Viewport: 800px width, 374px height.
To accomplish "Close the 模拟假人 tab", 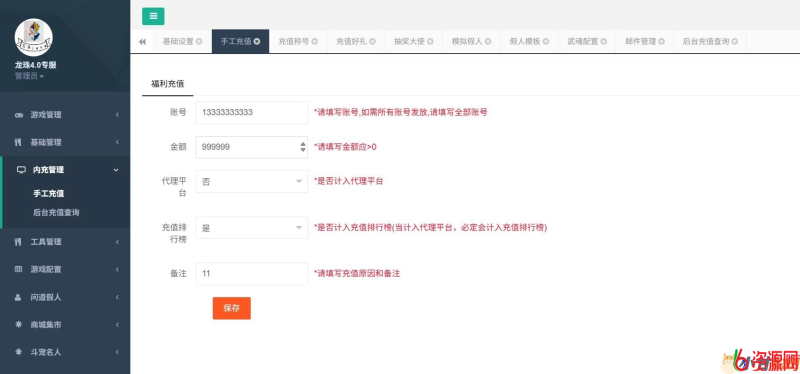I will point(488,42).
